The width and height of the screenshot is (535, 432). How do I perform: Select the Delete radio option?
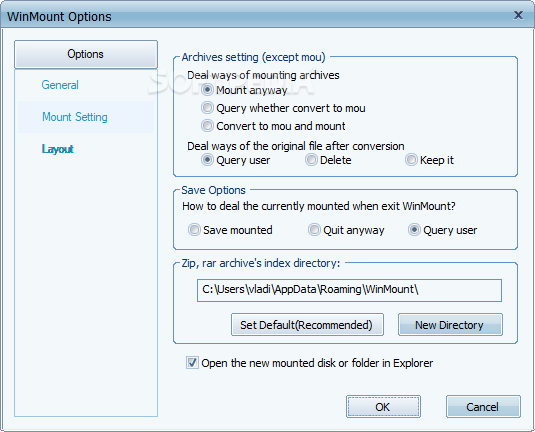311,160
